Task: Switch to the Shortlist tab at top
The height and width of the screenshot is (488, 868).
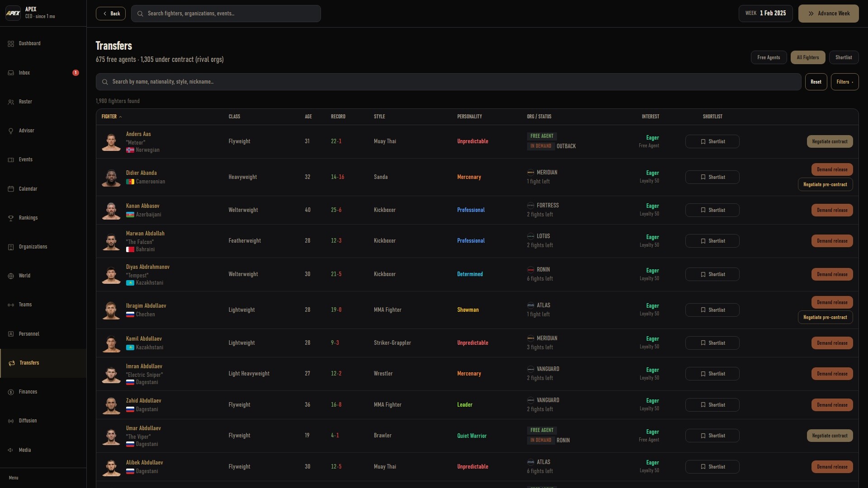Action: [x=844, y=57]
